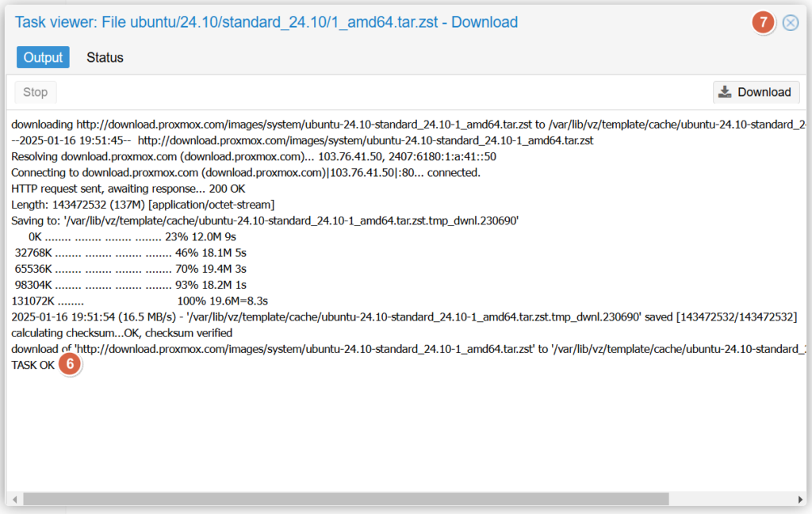Click the horizontal scrollbar right arrow
Screen dimensions: 812x514
click(x=800, y=499)
